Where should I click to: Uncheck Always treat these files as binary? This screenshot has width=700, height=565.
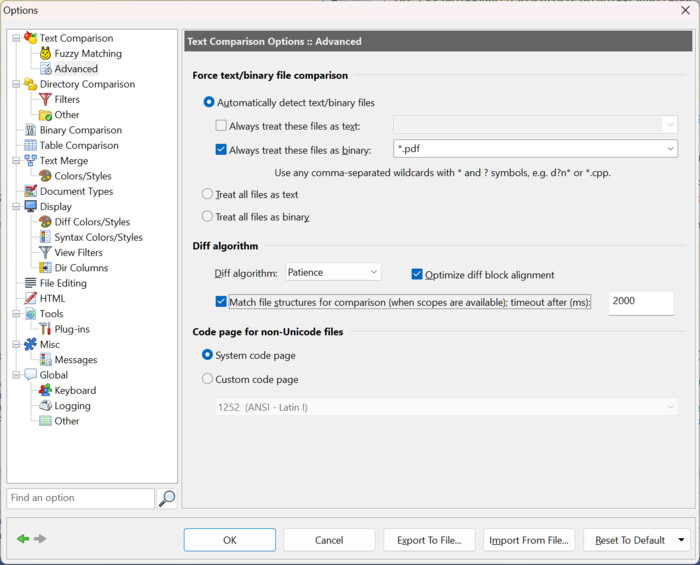[221, 150]
